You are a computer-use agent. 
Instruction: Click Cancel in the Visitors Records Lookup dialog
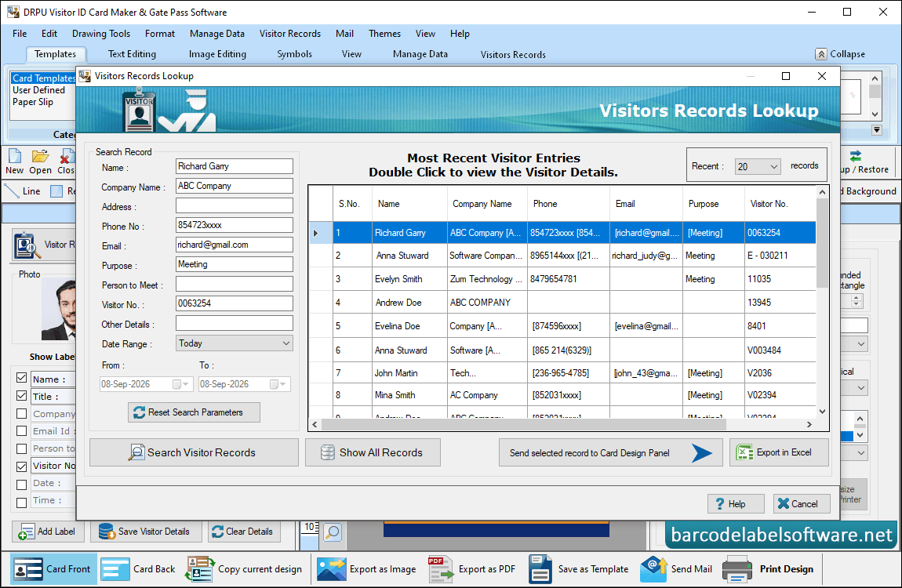click(802, 503)
